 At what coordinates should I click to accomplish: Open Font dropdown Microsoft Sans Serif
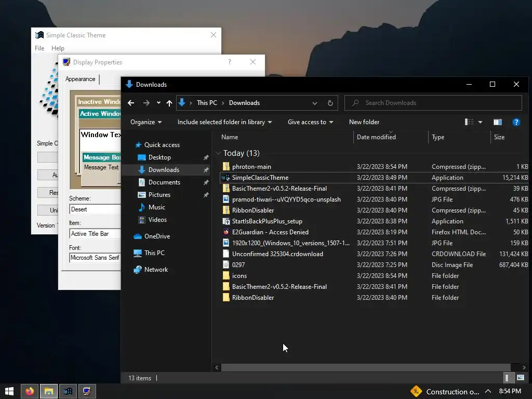[95, 258]
